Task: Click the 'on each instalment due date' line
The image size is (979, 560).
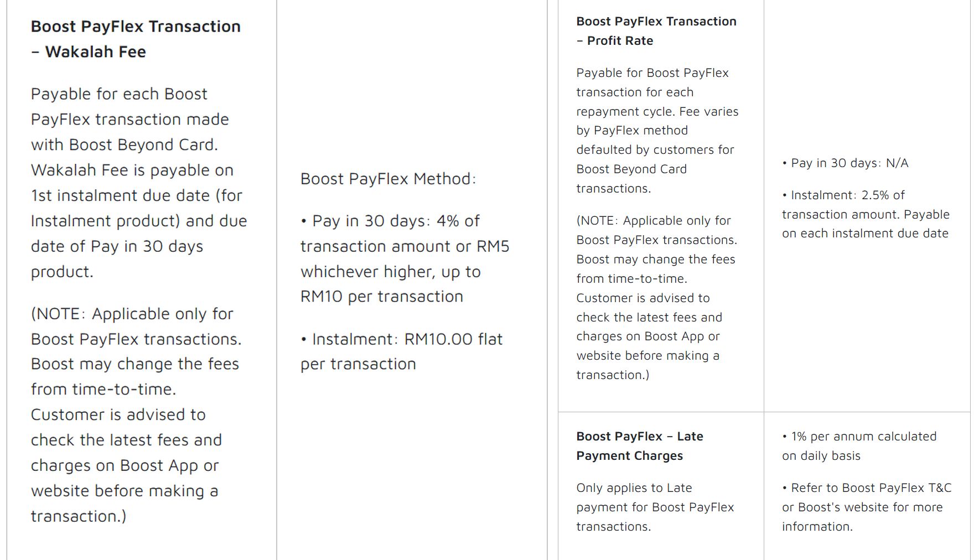Action: (x=865, y=234)
